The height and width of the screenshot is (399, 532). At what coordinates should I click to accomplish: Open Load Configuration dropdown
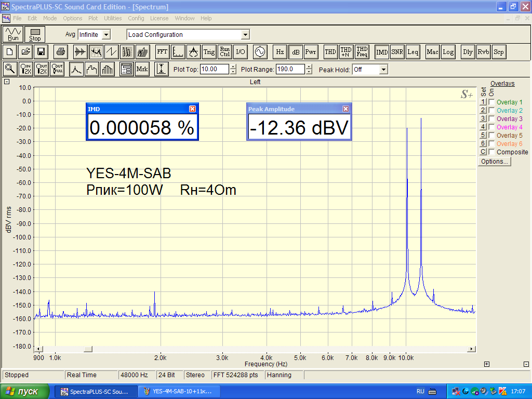[x=245, y=35]
